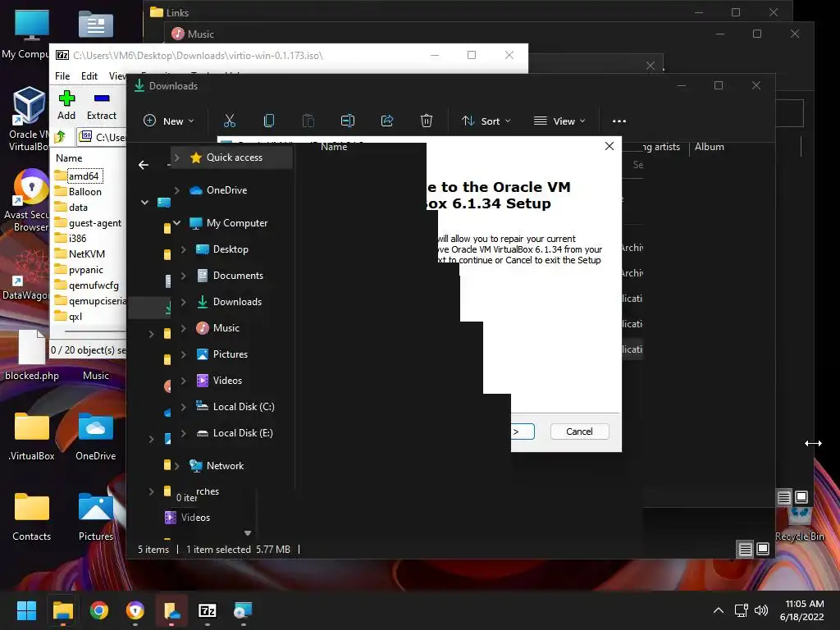Select the NetKVM folder in 7-Zip
Image resolution: width=840 pixels, height=630 pixels.
coord(87,254)
